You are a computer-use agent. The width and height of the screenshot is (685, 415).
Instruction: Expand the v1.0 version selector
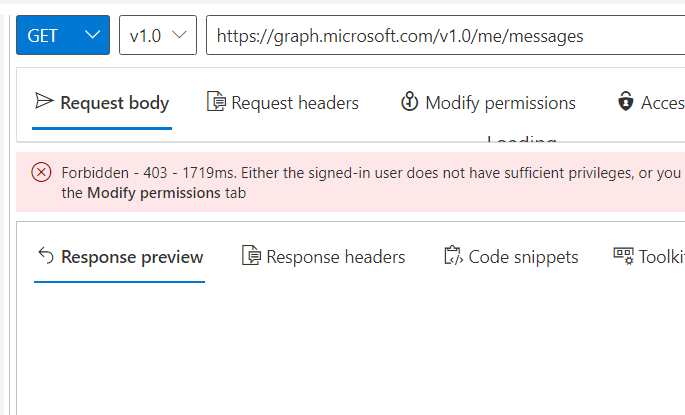click(158, 35)
